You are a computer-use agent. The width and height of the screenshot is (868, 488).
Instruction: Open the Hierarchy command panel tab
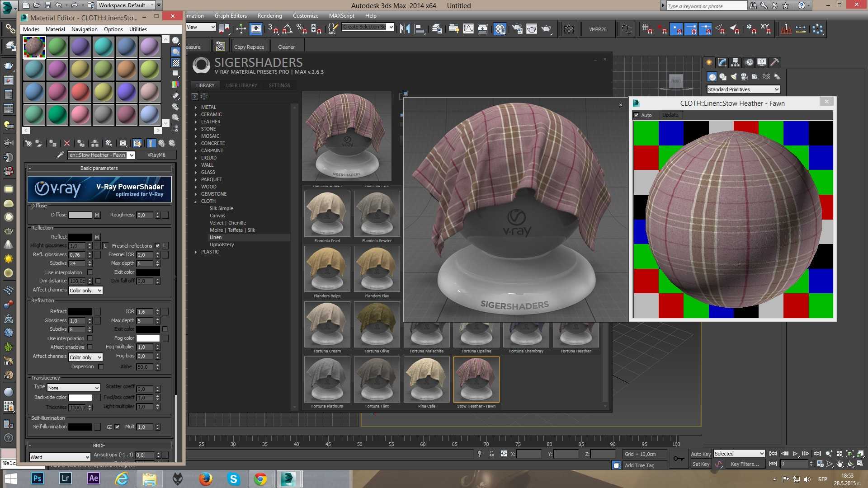736,62
